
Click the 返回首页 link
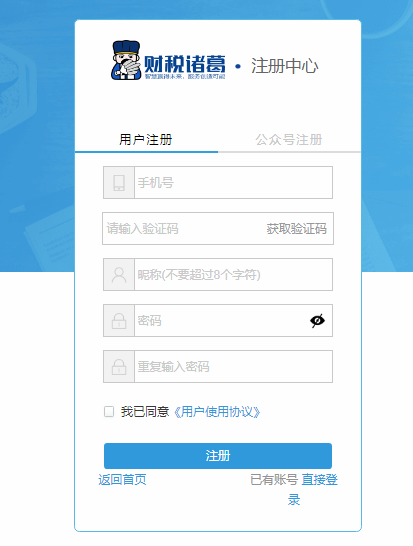tap(122, 479)
